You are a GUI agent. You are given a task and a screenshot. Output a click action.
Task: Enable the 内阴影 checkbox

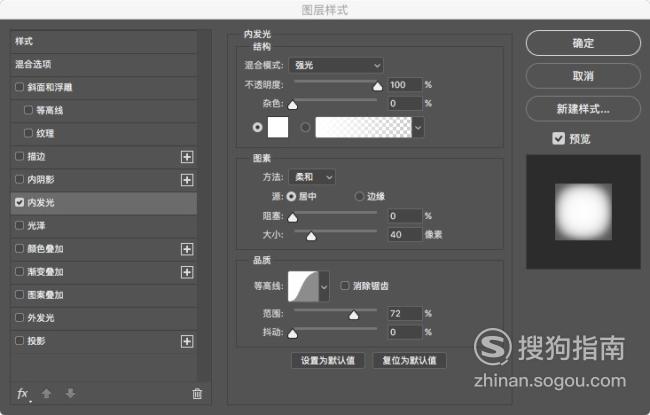click(19, 179)
